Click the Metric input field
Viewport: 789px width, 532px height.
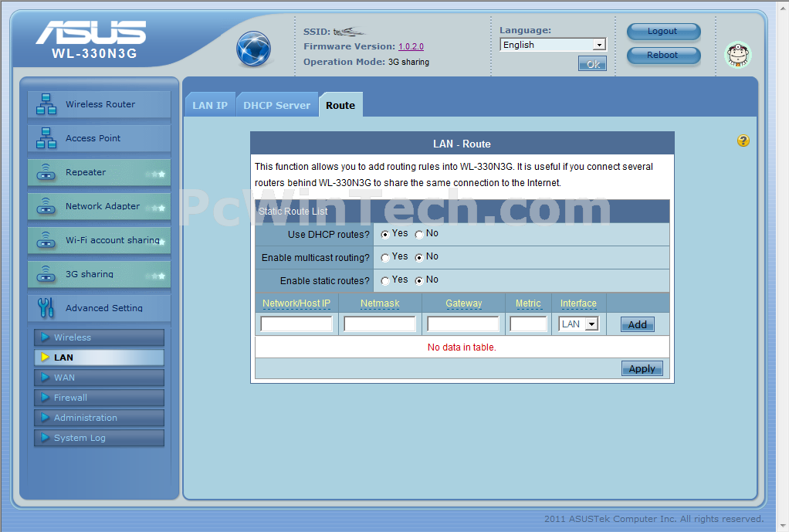[528, 324]
